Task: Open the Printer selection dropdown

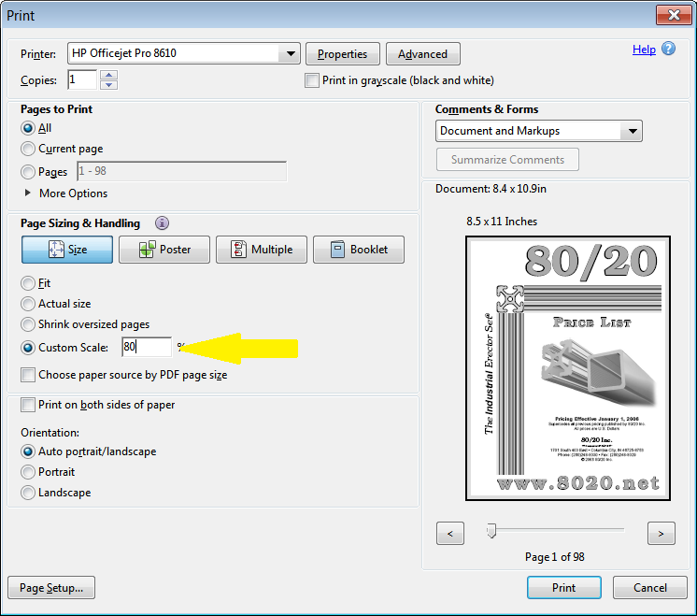Action: point(291,54)
